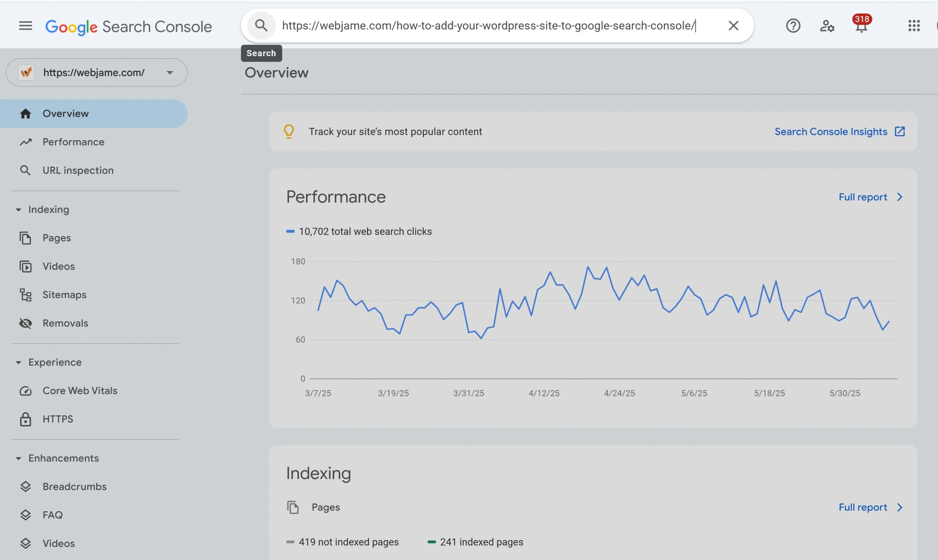Open Indexing Pages Full report link
938x560 pixels.
coord(863,507)
